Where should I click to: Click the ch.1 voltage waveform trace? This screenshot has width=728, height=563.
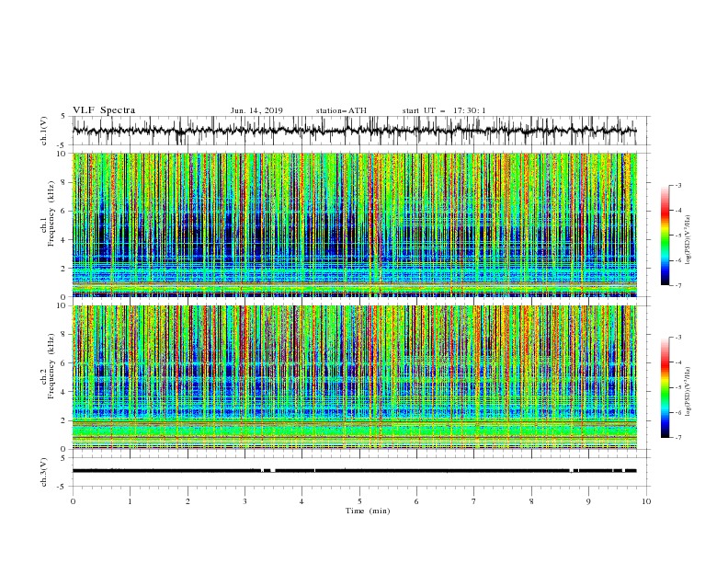tap(354, 131)
